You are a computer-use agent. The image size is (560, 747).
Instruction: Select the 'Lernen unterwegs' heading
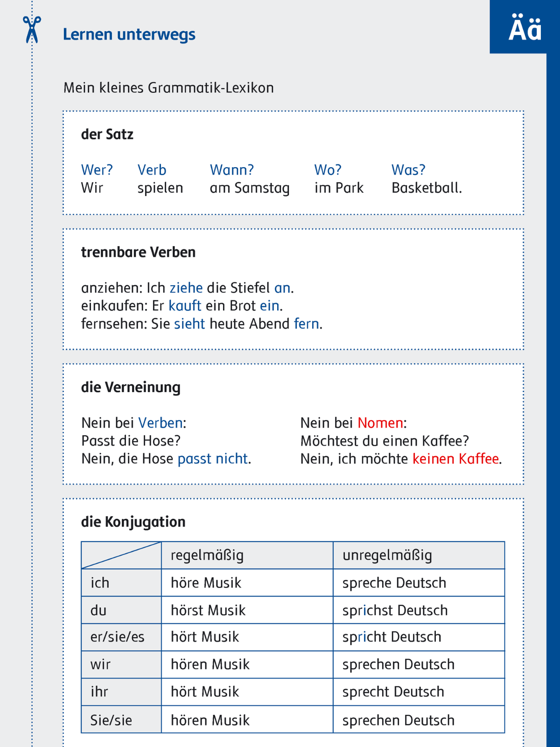tap(129, 35)
